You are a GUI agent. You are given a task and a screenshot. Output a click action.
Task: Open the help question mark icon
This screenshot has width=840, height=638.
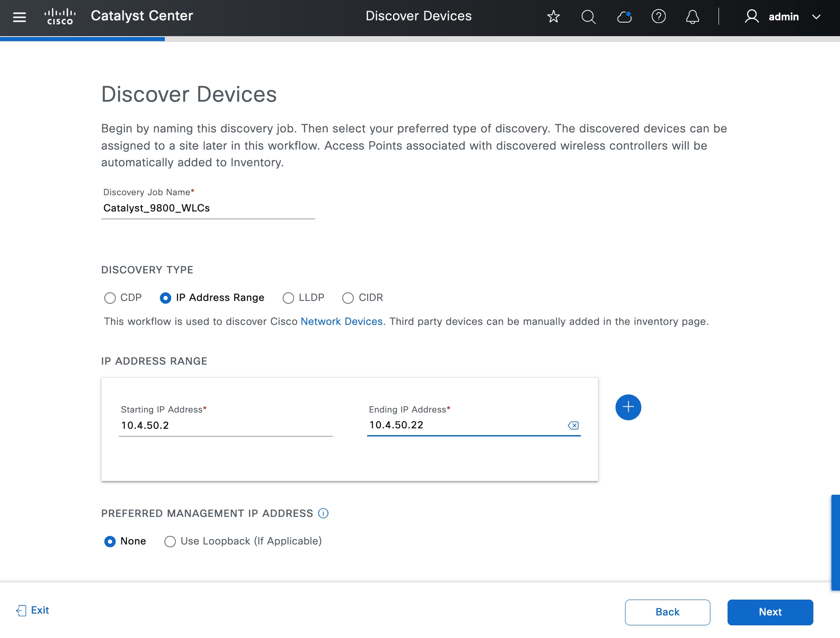point(658,17)
